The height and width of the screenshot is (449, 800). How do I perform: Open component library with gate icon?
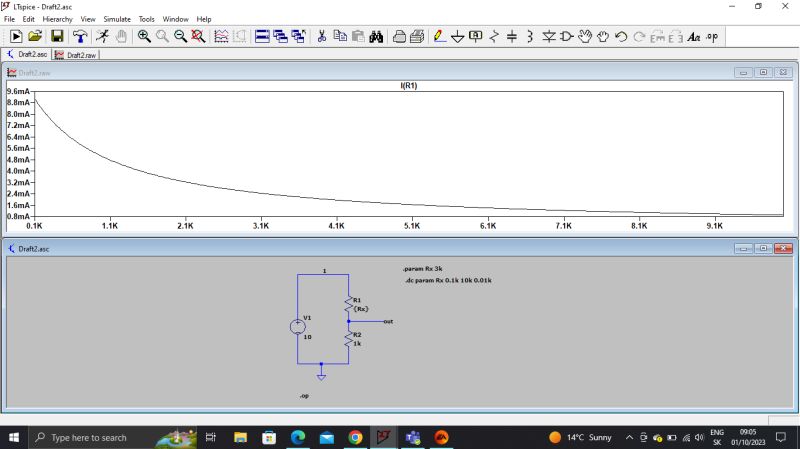(567, 36)
